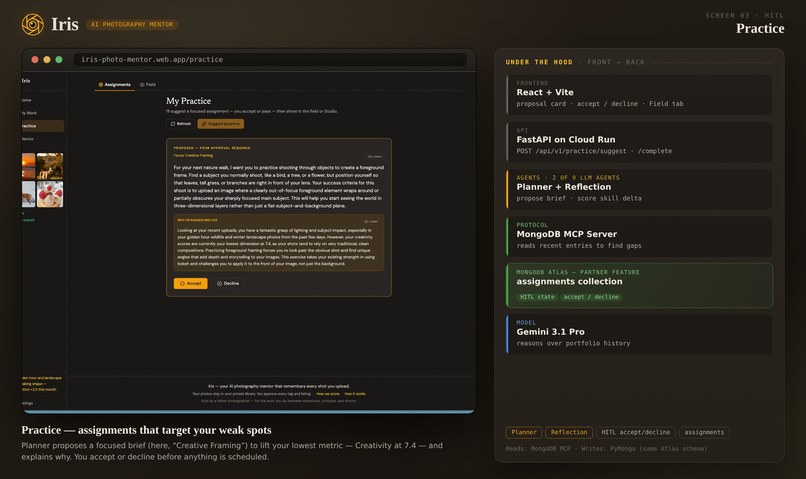Accept the proposed Creative Framing assignment
This screenshot has height=479, width=806.
point(191,283)
